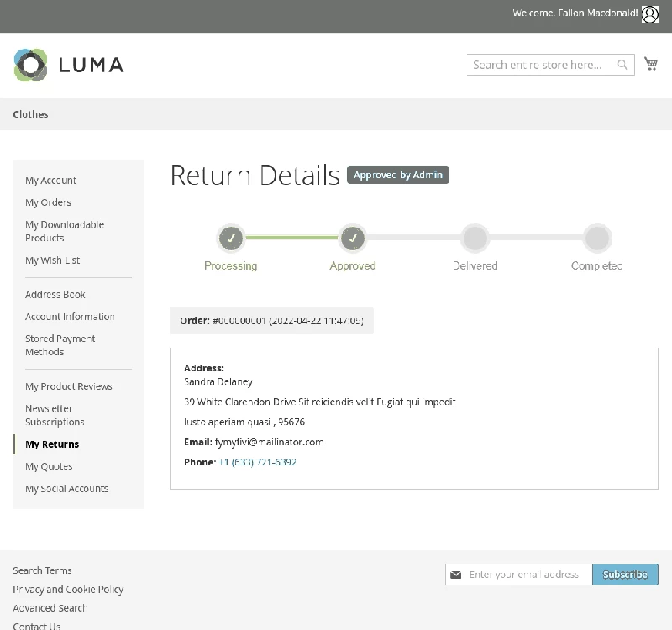672x630 pixels.
Task: Open the Contact Us footer link
Action: pyautogui.click(x=37, y=626)
